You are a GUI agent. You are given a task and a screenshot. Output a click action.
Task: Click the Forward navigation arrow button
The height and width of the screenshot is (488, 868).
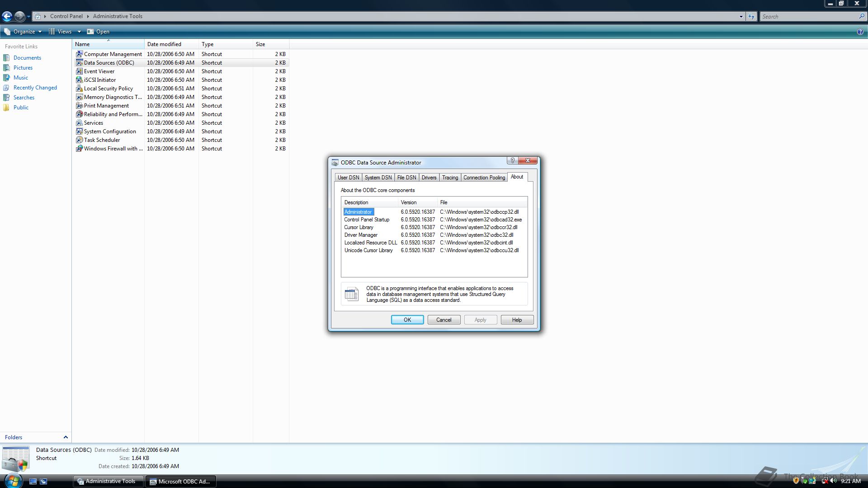click(19, 17)
